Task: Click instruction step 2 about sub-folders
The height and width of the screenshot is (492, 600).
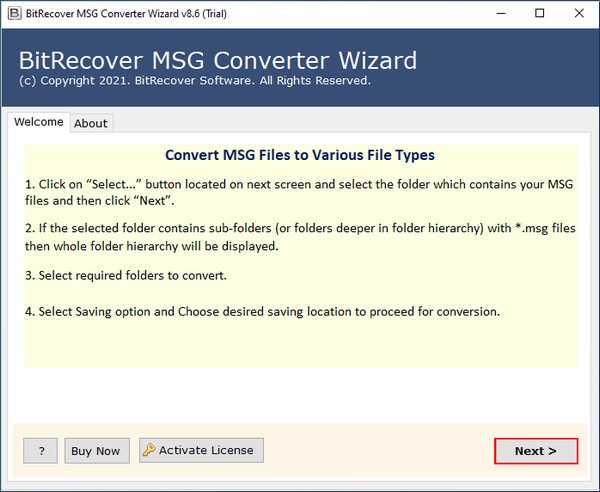Action: click(x=300, y=236)
